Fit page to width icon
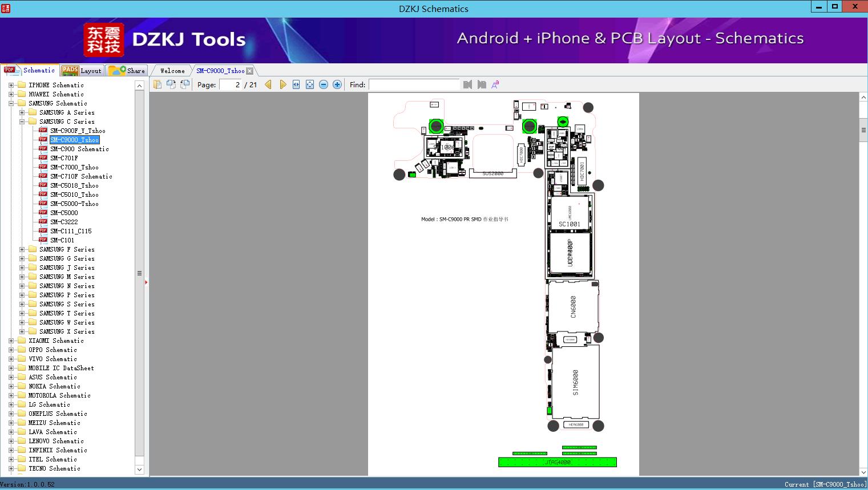The height and width of the screenshot is (490, 868). (x=296, y=84)
